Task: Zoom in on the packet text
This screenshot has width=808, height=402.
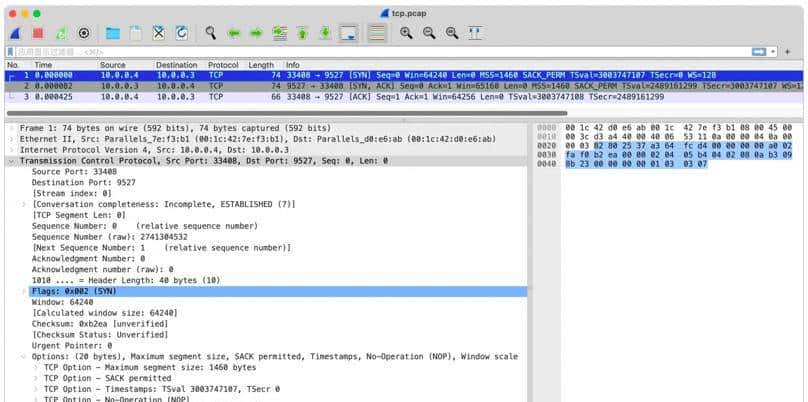Action: click(x=406, y=33)
